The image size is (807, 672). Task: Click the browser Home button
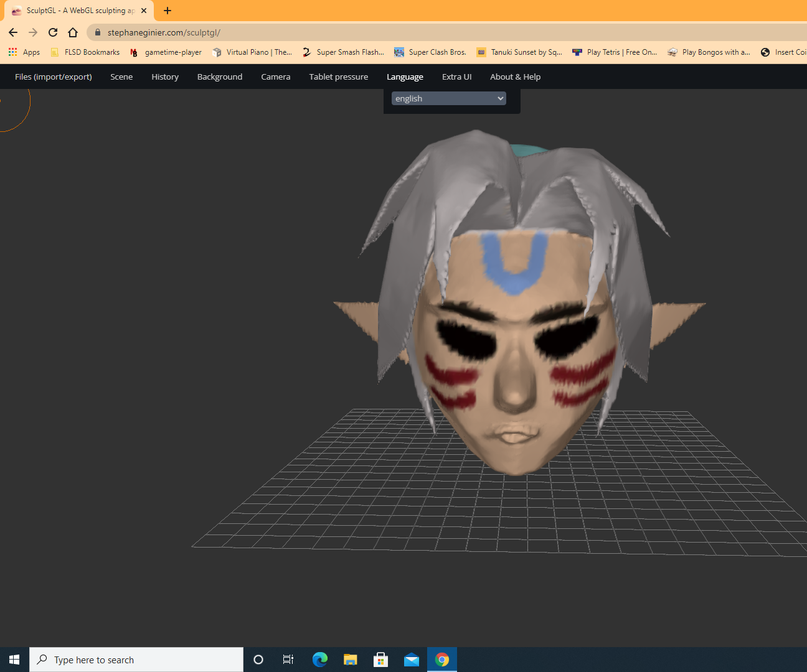coord(73,32)
